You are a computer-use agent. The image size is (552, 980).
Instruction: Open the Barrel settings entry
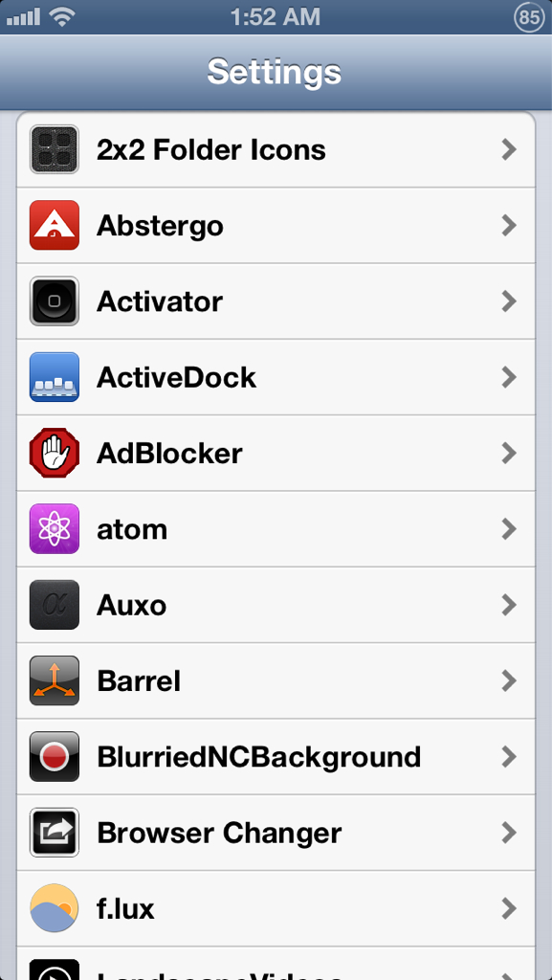point(276,680)
